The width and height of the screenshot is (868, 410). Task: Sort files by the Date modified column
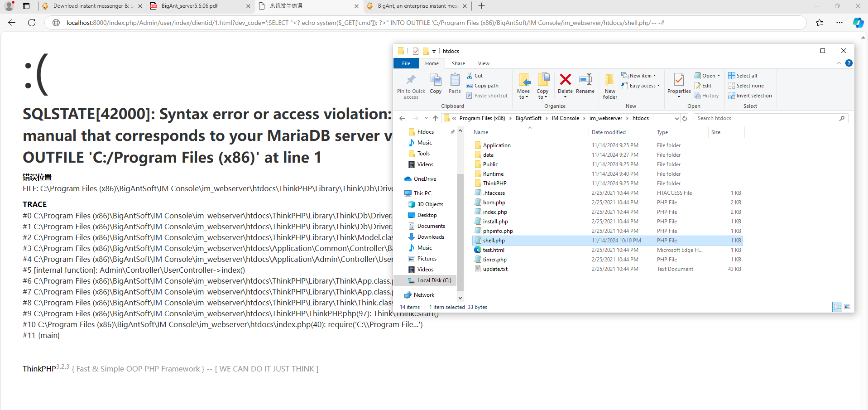(x=620, y=132)
